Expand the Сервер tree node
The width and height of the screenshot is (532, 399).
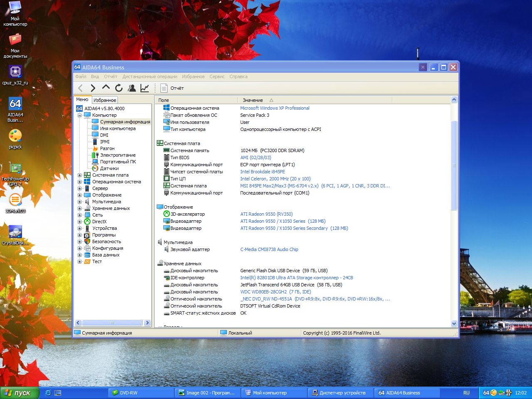click(x=79, y=188)
